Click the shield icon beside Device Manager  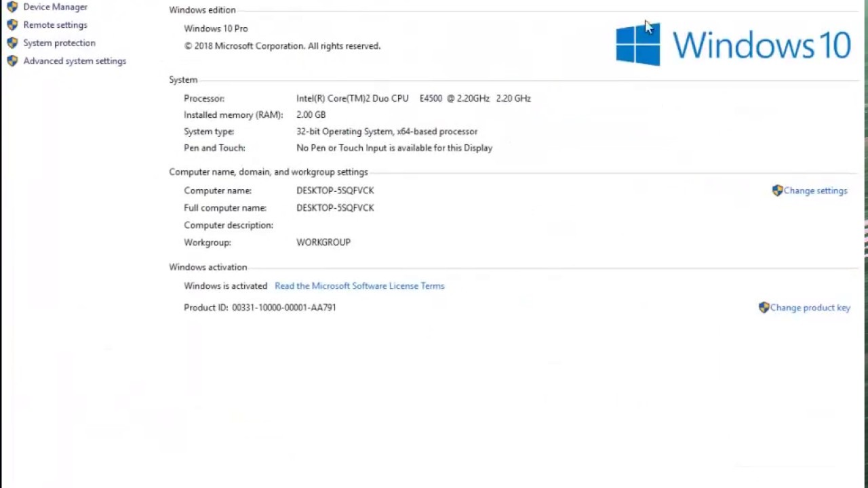[x=12, y=7]
